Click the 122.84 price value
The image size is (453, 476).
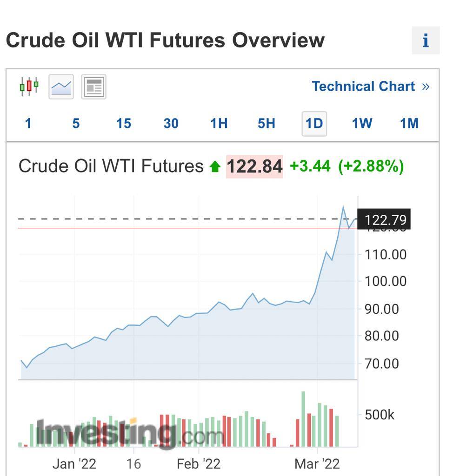pyautogui.click(x=254, y=167)
